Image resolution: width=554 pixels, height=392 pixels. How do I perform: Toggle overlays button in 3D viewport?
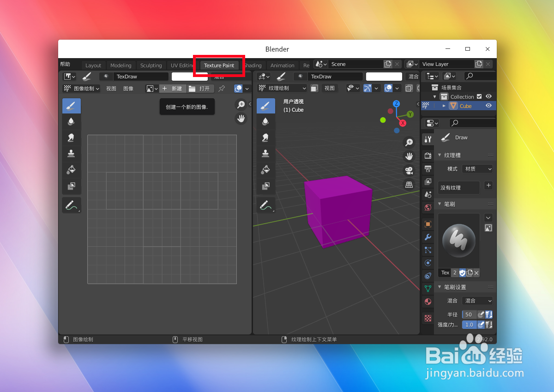pyautogui.click(x=389, y=88)
